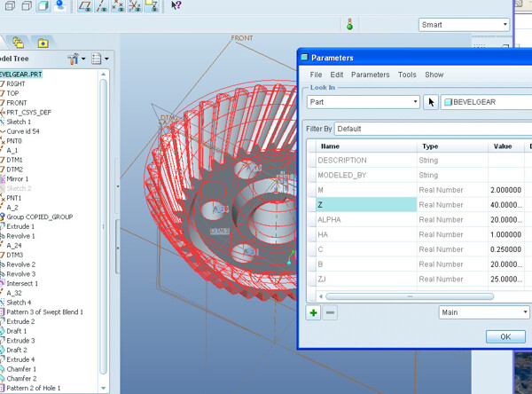The height and width of the screenshot is (394, 532).
Task: Open Tools menu in Parameters dialog
Action: [x=407, y=75]
